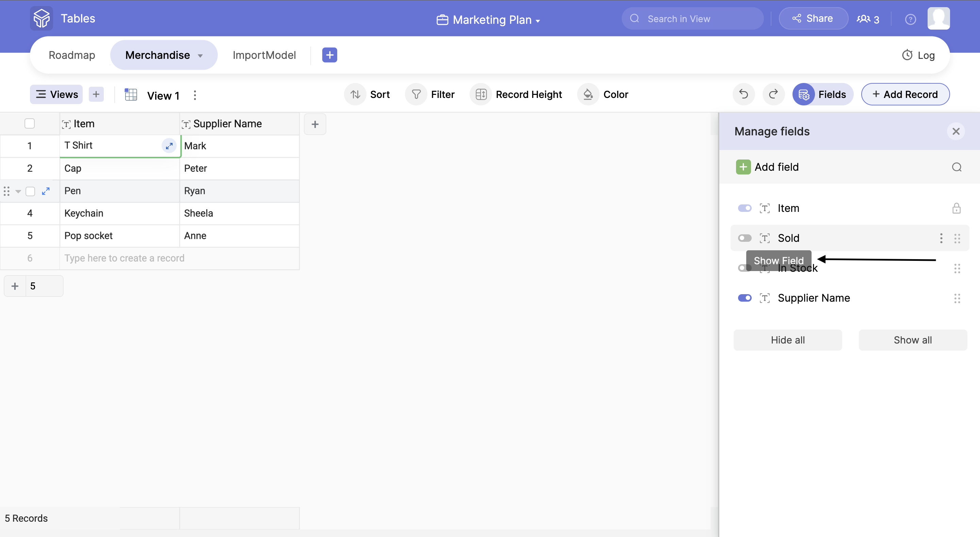The height and width of the screenshot is (537, 980).
Task: Expand the Pen record row
Action: tap(46, 191)
